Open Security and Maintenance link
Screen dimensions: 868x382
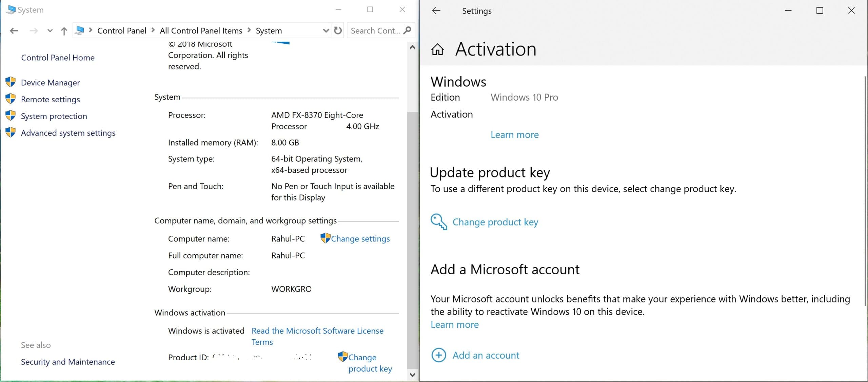point(68,362)
